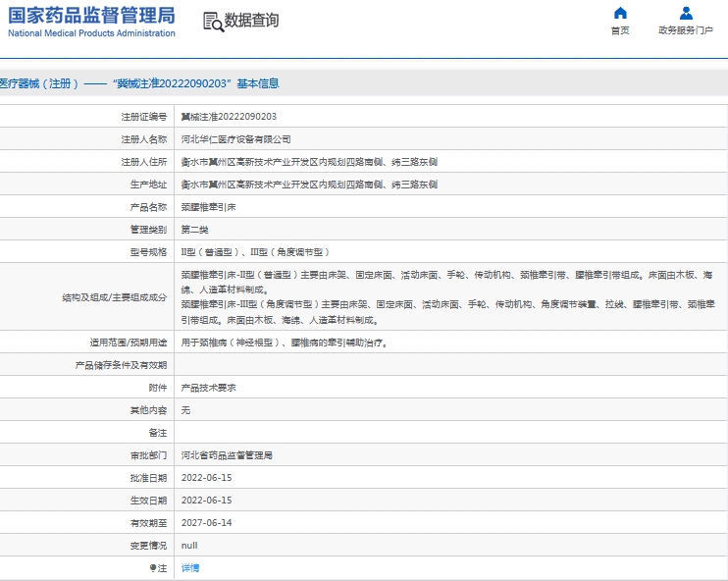728x581 pixels.
Task: Click the bullet icon beside 注 label
Action: point(152,568)
